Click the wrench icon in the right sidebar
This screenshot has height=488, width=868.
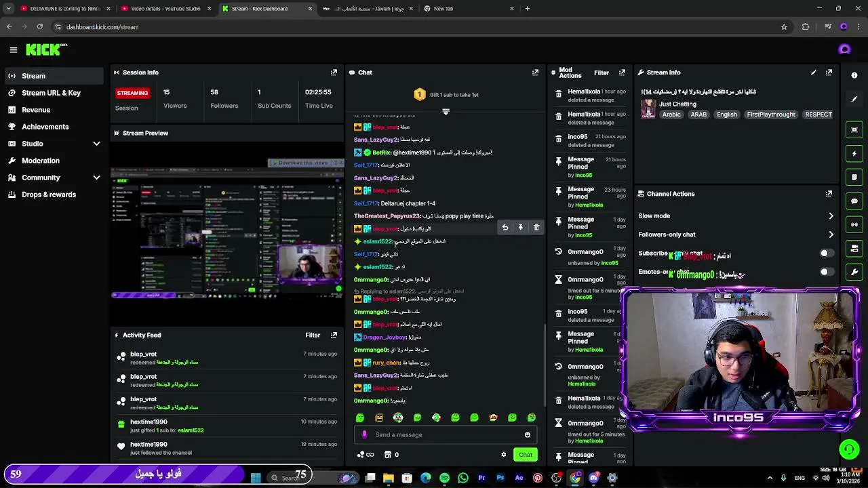(x=854, y=272)
